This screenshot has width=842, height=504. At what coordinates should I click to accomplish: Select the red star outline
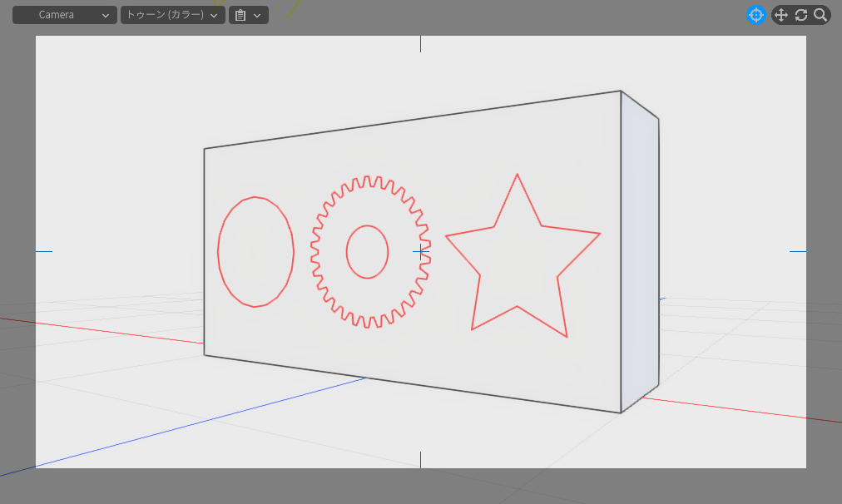pos(518,175)
